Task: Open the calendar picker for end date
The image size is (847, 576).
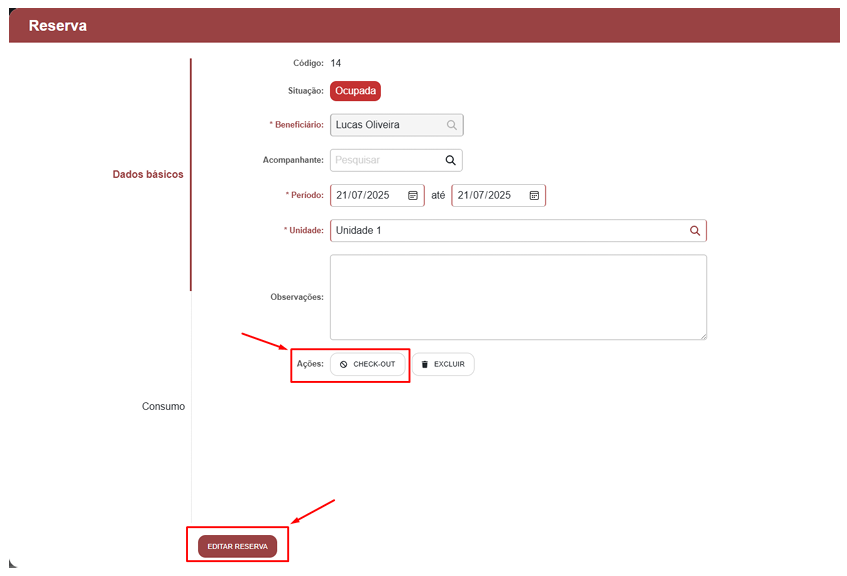Action: point(534,196)
